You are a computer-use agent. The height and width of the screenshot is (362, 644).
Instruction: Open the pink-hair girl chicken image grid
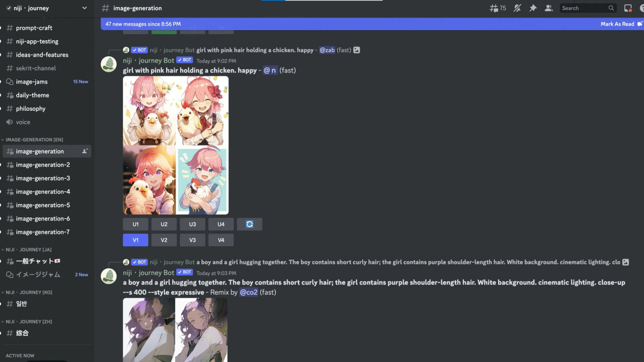click(176, 145)
